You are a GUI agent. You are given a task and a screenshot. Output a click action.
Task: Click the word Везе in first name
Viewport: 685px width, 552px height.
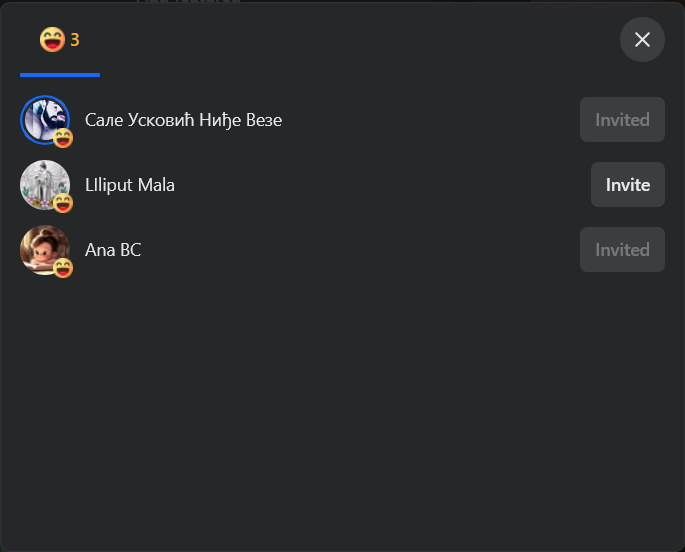[264, 120]
